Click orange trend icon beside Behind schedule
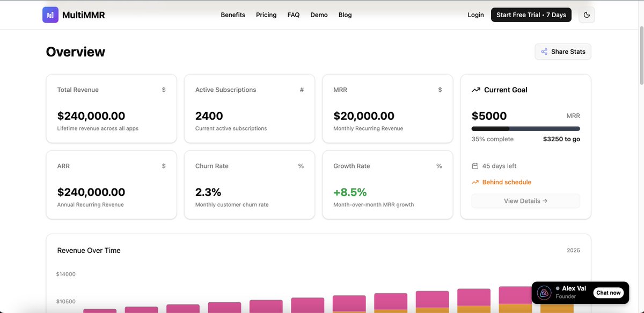 point(475,182)
